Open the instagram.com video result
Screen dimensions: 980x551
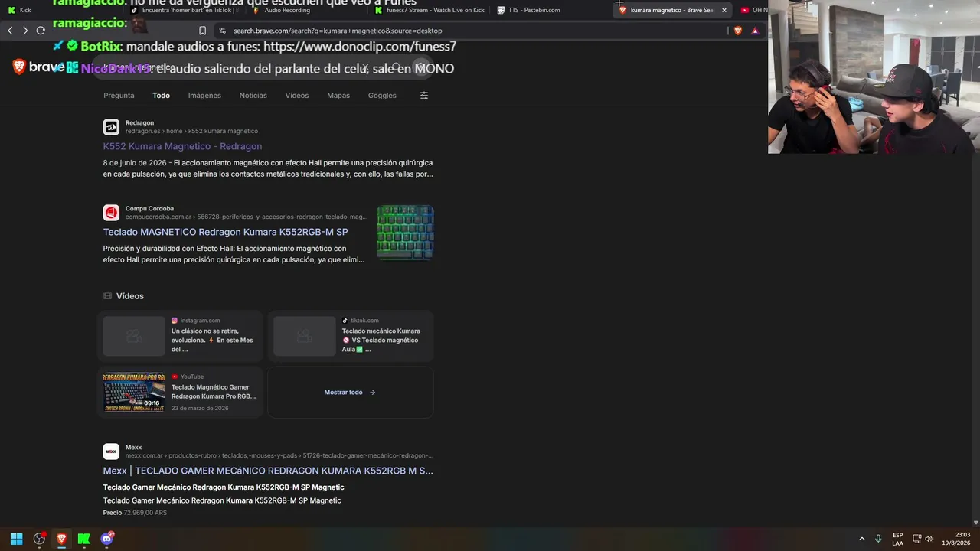click(181, 336)
